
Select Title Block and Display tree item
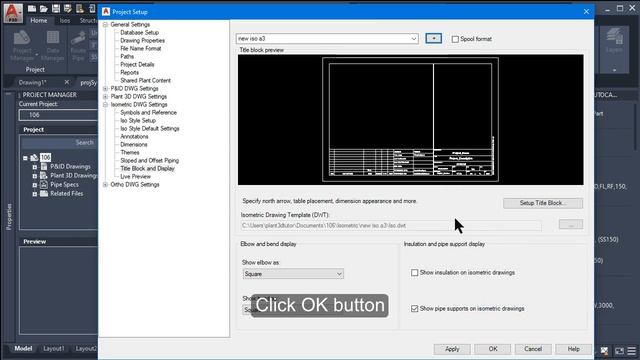coord(147,169)
